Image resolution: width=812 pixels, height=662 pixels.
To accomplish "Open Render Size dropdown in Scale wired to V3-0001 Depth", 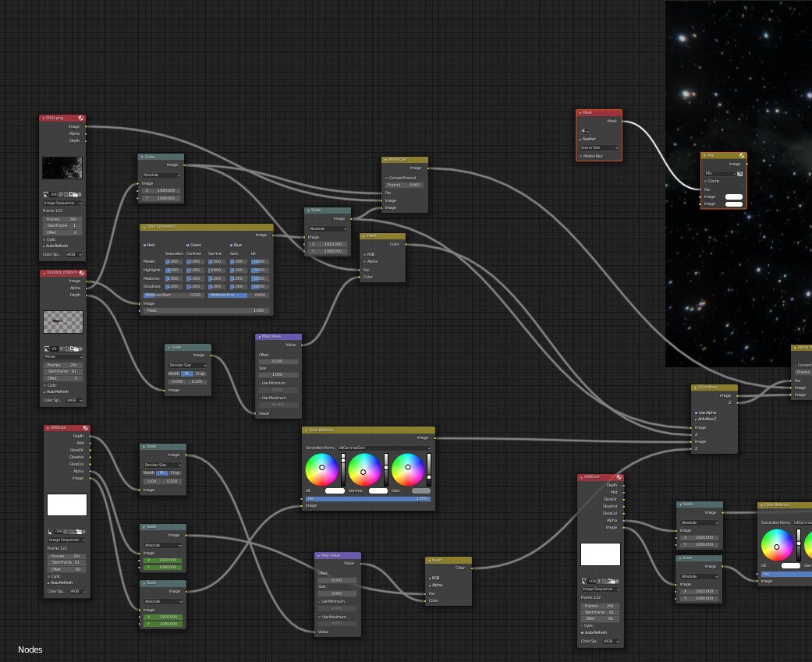I will coord(187,365).
